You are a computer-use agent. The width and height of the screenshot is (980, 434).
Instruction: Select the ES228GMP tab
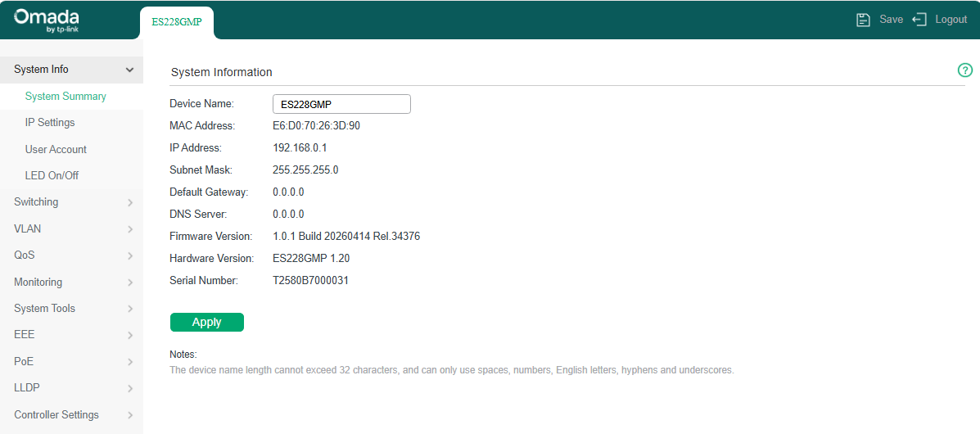[x=177, y=22]
